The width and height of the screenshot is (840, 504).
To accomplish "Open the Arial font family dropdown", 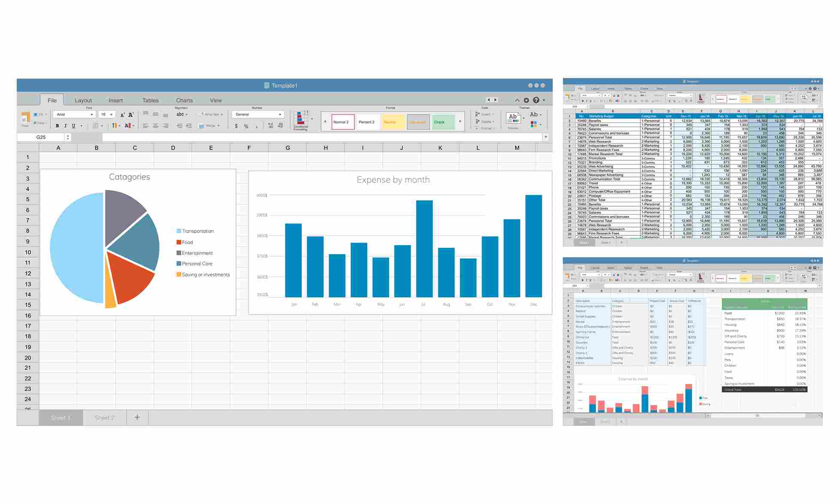I will pos(74,114).
